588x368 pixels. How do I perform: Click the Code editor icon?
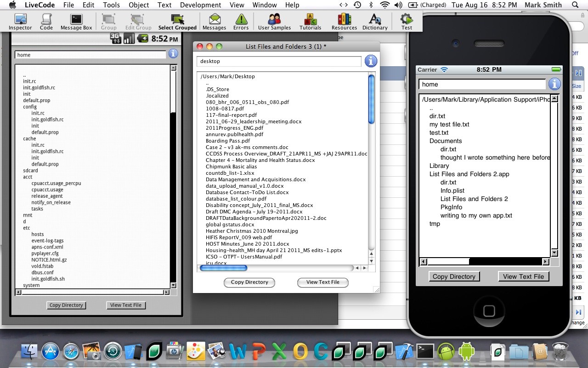point(46,21)
